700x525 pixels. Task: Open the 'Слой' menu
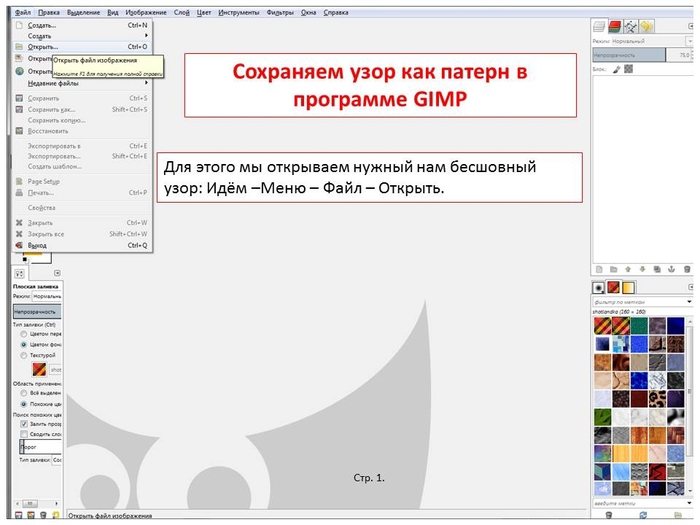(x=182, y=12)
